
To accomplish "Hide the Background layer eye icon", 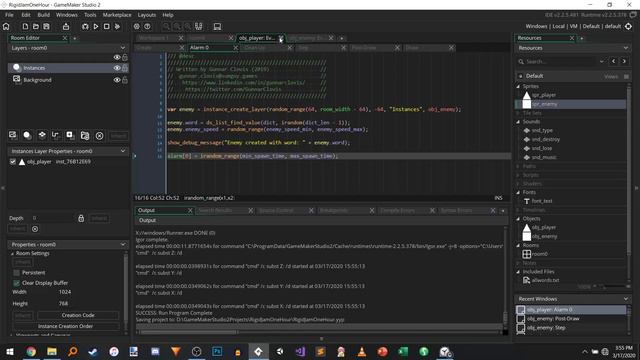I will pyautogui.click(x=117, y=80).
